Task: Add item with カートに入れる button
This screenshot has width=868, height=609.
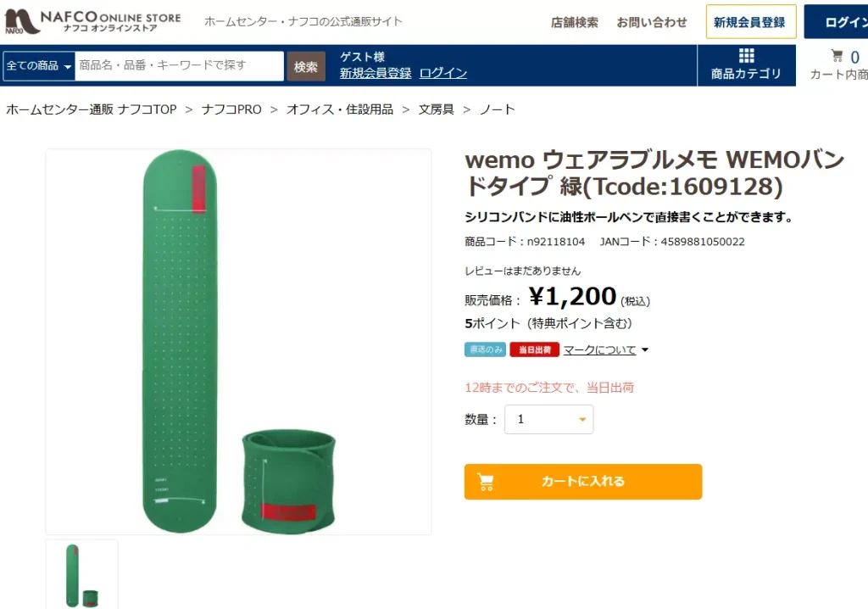Action: (582, 482)
